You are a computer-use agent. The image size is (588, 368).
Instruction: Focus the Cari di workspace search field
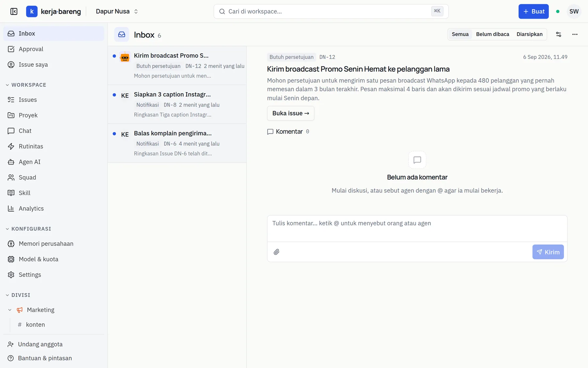[331, 11]
